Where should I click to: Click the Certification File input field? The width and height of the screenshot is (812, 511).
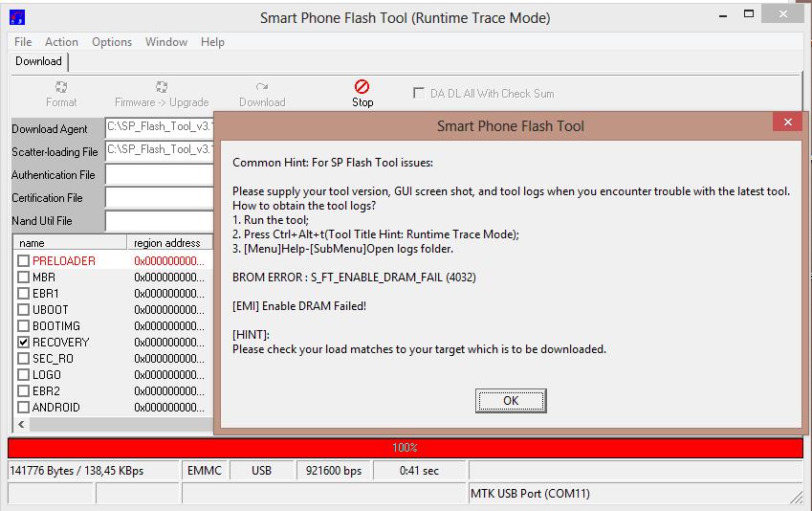(x=160, y=197)
